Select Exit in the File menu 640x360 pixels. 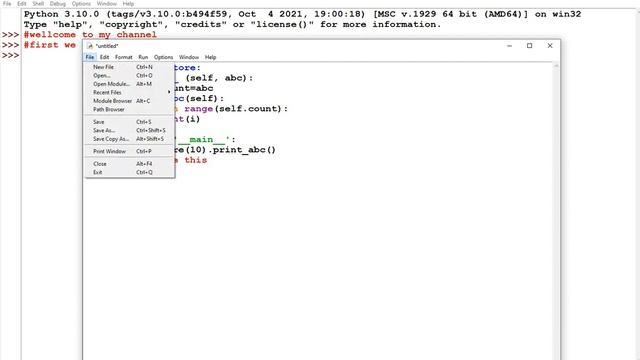tap(129, 172)
